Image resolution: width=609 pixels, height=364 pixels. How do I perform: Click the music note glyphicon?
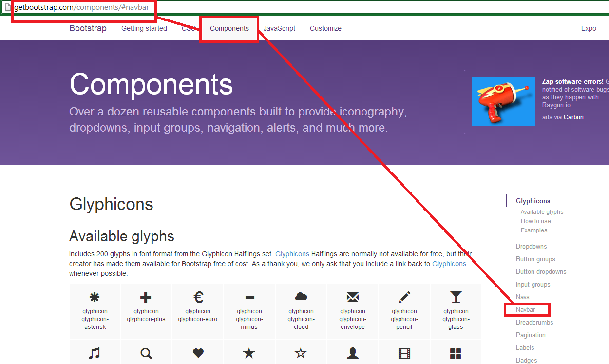coord(95,353)
